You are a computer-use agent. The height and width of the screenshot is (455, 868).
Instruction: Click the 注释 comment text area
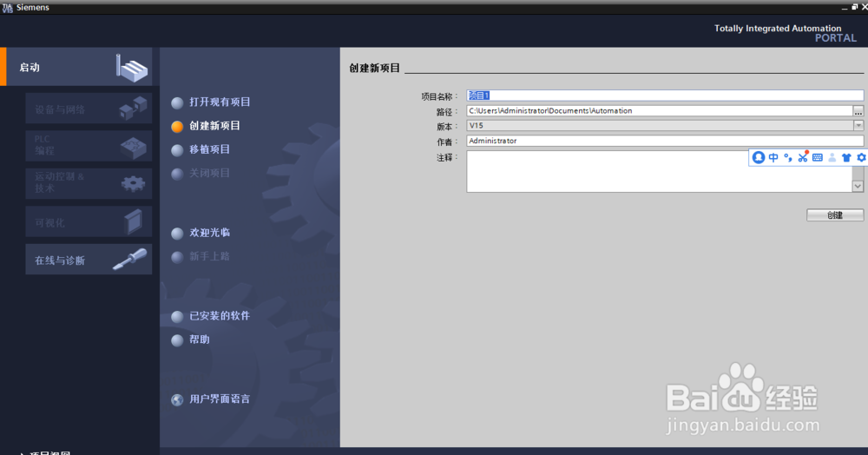point(660,172)
